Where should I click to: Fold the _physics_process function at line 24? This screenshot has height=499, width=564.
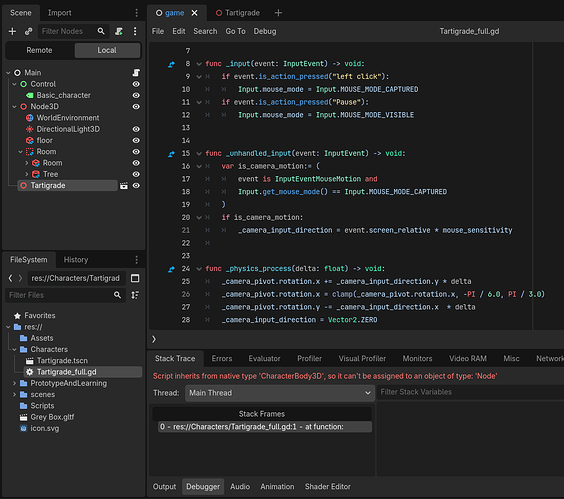click(199, 269)
